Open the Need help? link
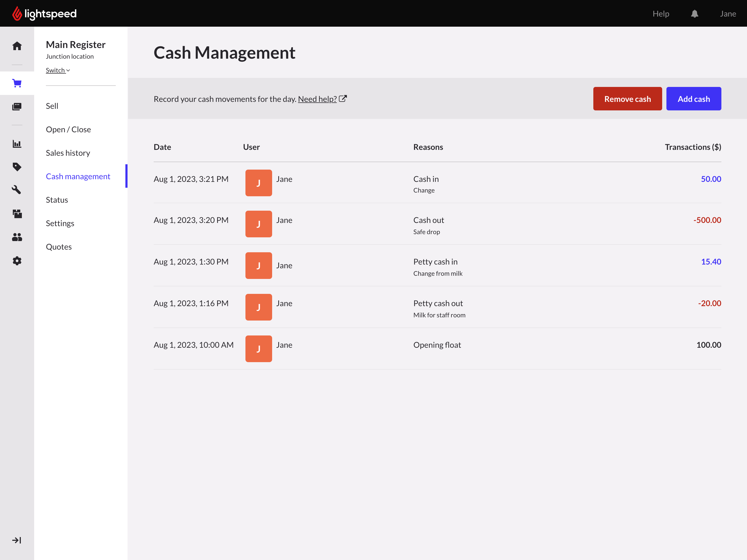The height and width of the screenshot is (560, 747). 317,99
